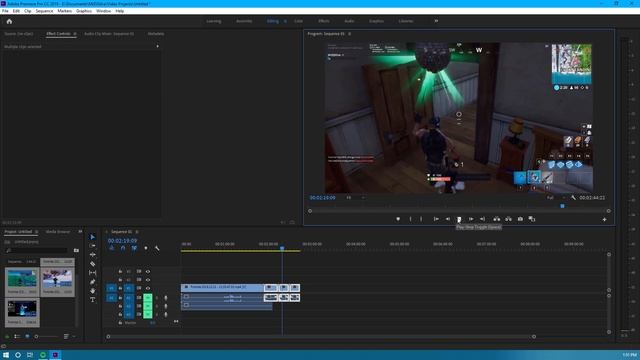The image size is (640, 360).
Task: Switch Project panel to icon view
Action: [27, 336]
